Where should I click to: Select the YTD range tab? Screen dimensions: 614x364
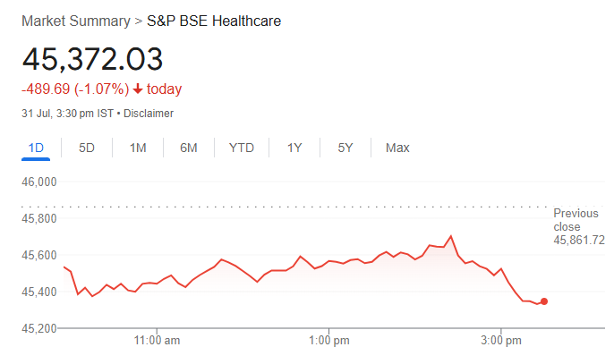(241, 148)
